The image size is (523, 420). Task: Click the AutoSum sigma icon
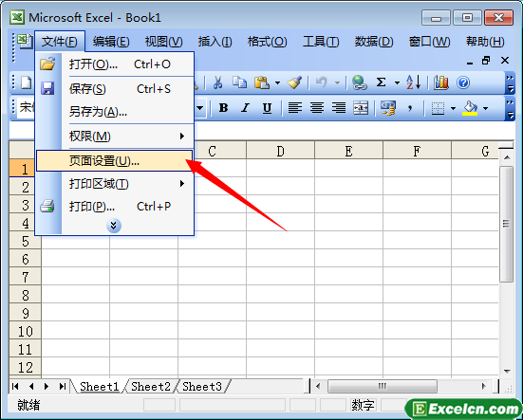pyautogui.click(x=381, y=82)
